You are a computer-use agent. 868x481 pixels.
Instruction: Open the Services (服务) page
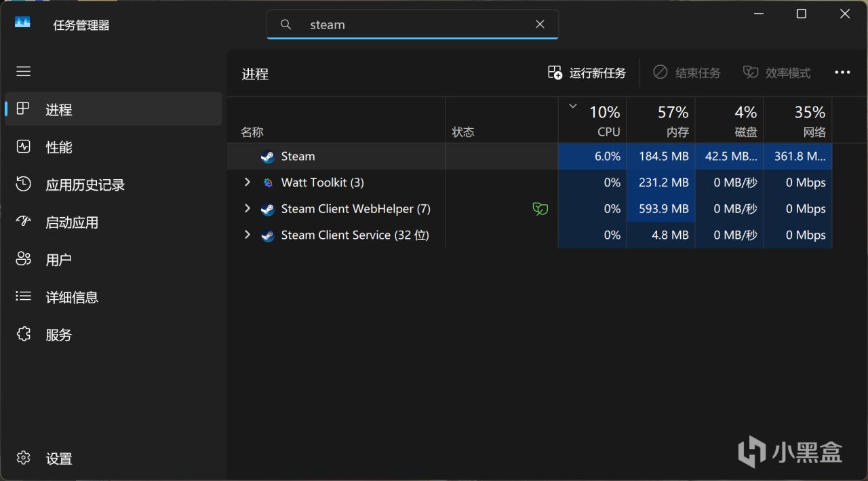(58, 334)
